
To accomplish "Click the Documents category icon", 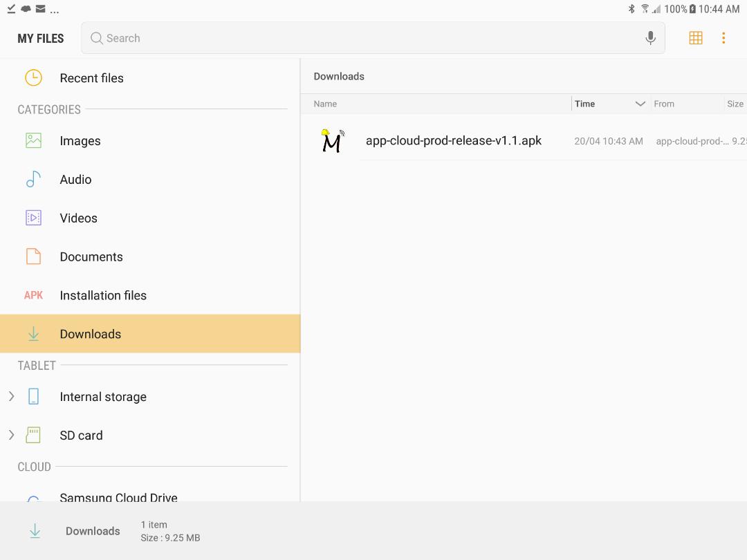I will [x=33, y=256].
